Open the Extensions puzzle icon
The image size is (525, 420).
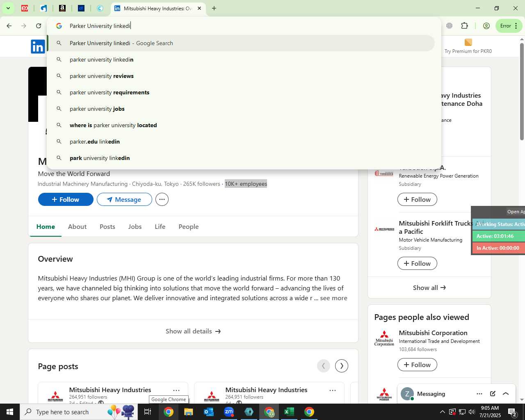[x=464, y=26]
